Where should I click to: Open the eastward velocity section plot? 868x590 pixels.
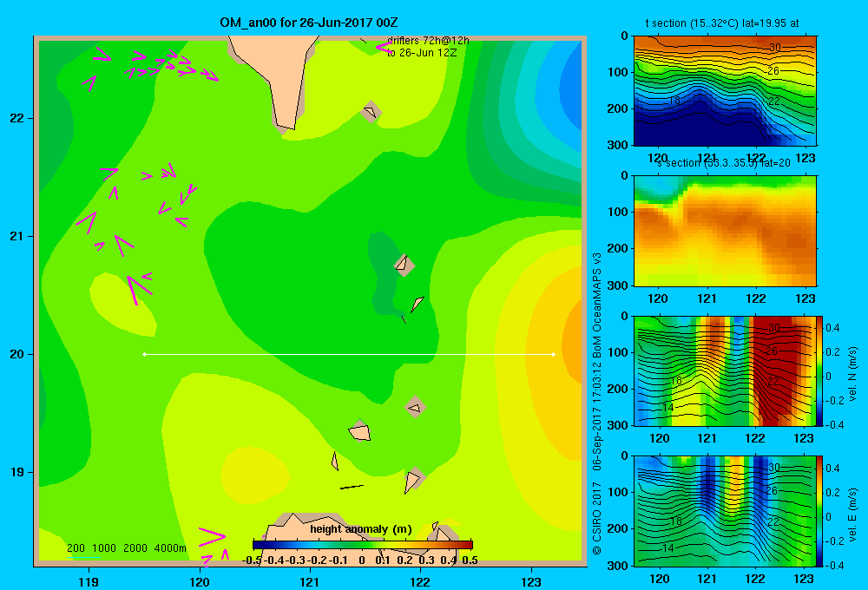tap(725, 511)
